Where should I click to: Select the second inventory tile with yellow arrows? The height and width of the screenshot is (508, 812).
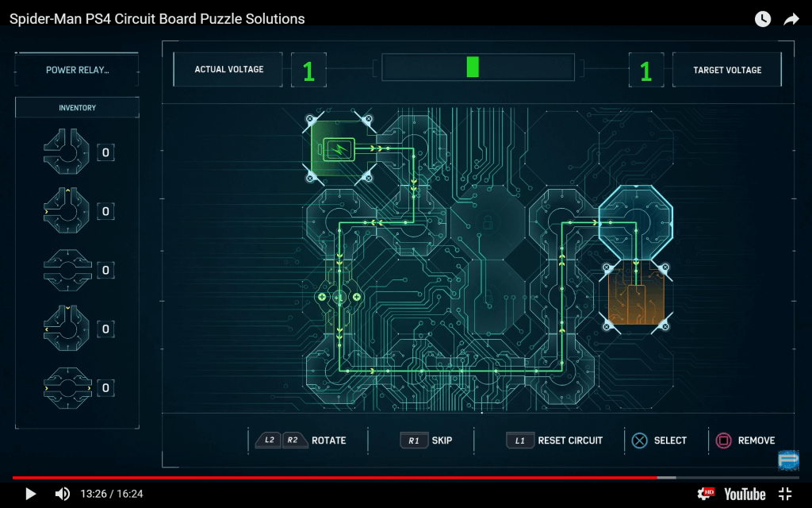click(67, 210)
